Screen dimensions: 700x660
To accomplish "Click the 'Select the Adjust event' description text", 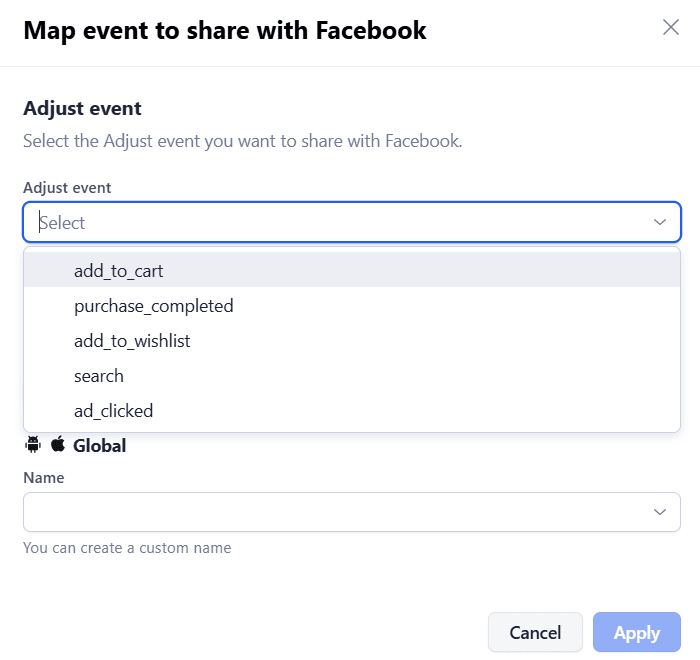I will coord(242,141).
